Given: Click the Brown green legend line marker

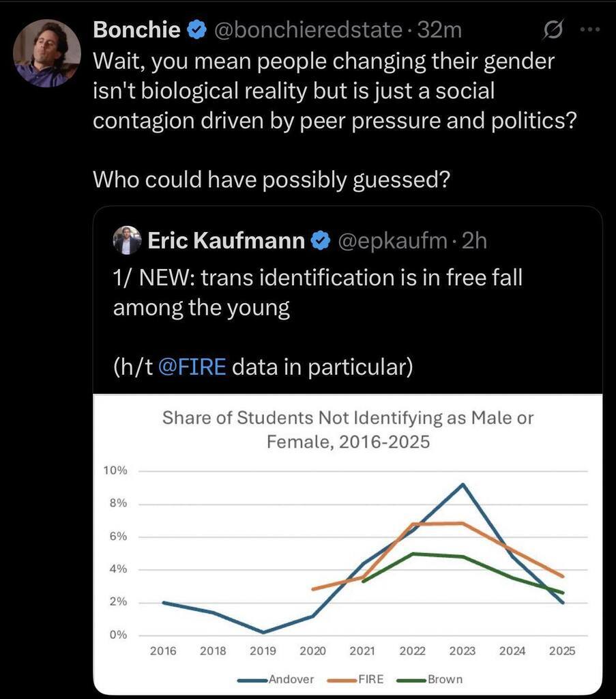Looking at the screenshot, I should click(x=411, y=680).
